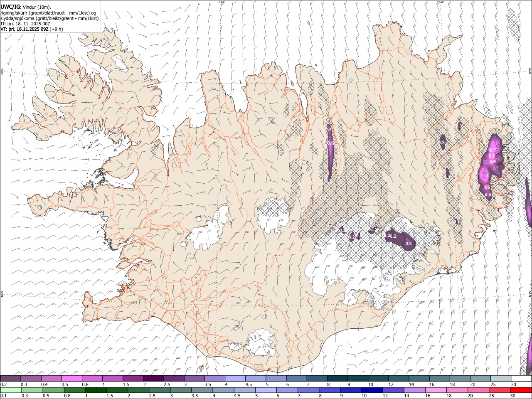532x399 pixels.
Task: Click the '3.5' label in the lower legend row
Action: click(195, 396)
